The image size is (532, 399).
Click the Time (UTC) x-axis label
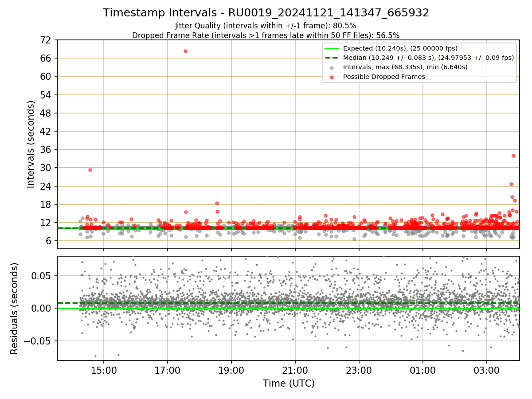tap(289, 383)
